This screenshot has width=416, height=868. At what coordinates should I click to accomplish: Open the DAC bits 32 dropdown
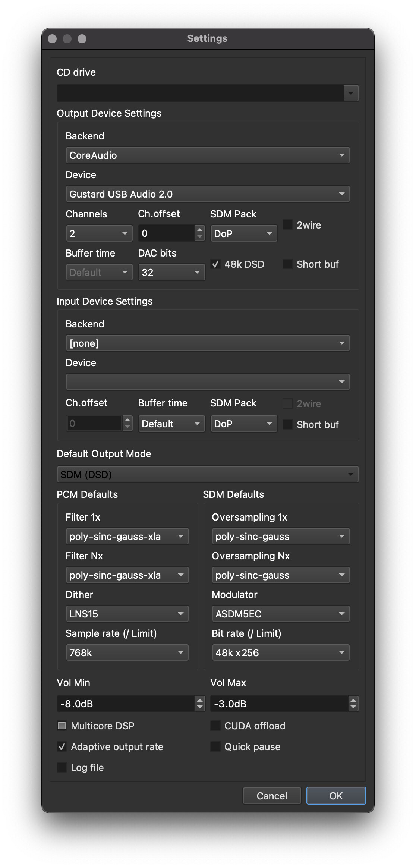click(171, 272)
